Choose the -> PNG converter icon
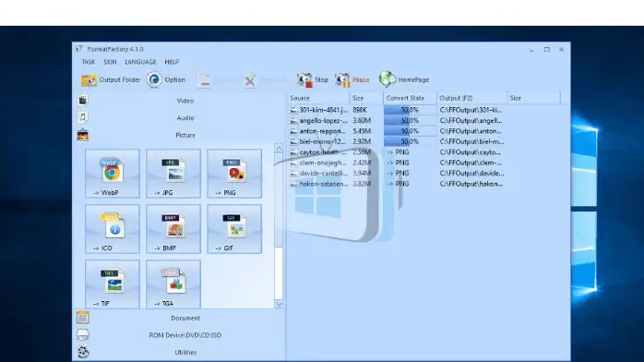The height and width of the screenshot is (362, 644). coord(234,174)
